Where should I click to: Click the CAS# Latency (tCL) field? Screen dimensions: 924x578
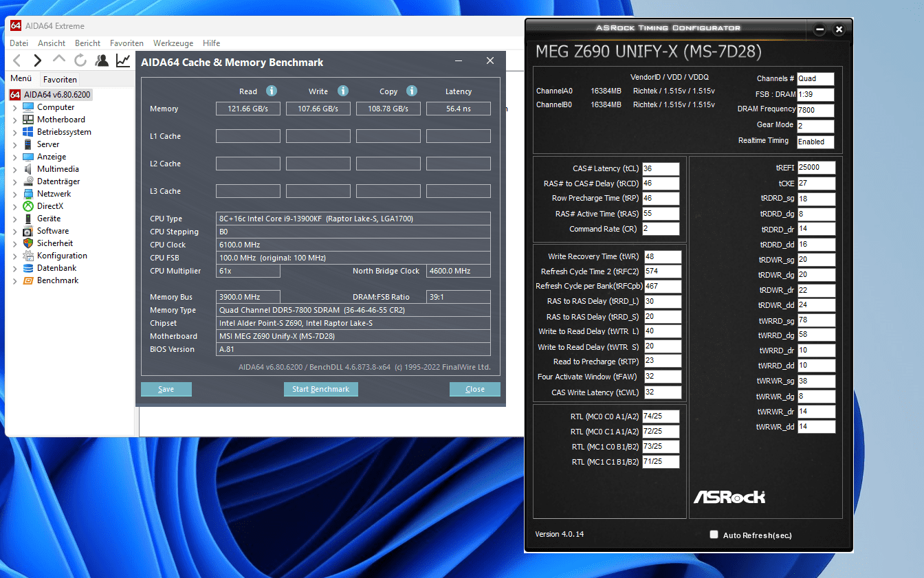pos(661,168)
